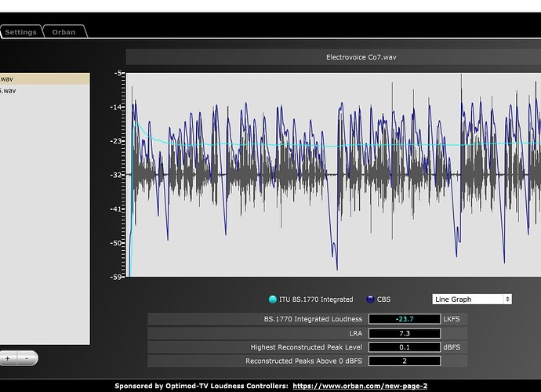Select the highlighted .wav file in list
The width and height of the screenshot is (541, 392).
(45, 79)
